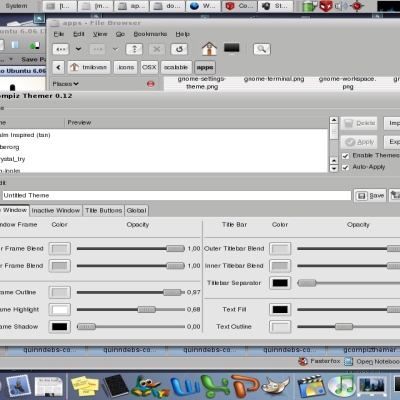The width and height of the screenshot is (400, 400).
Task: Click Frame Shadow opacity slider handle
Action: point(86,327)
